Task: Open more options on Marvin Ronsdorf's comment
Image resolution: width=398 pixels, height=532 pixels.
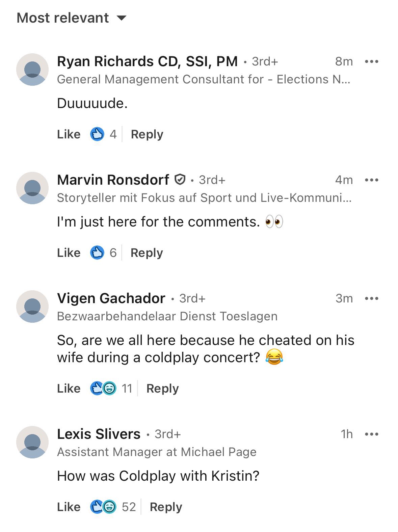Action: pos(372,180)
